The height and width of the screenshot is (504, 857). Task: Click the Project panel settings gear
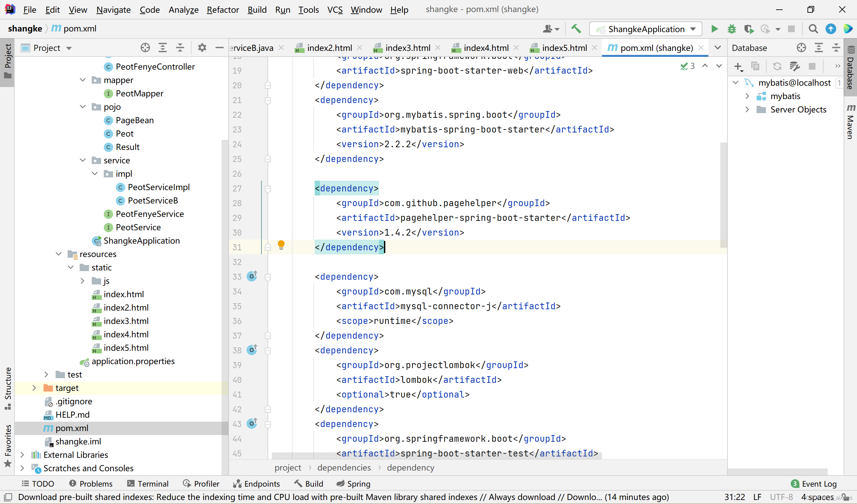coord(202,48)
